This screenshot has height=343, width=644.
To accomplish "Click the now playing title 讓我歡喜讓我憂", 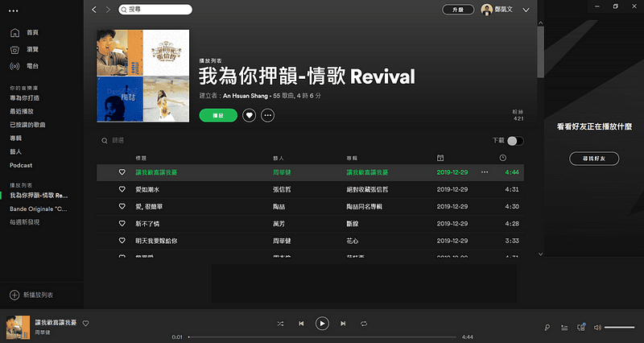I will click(56, 323).
